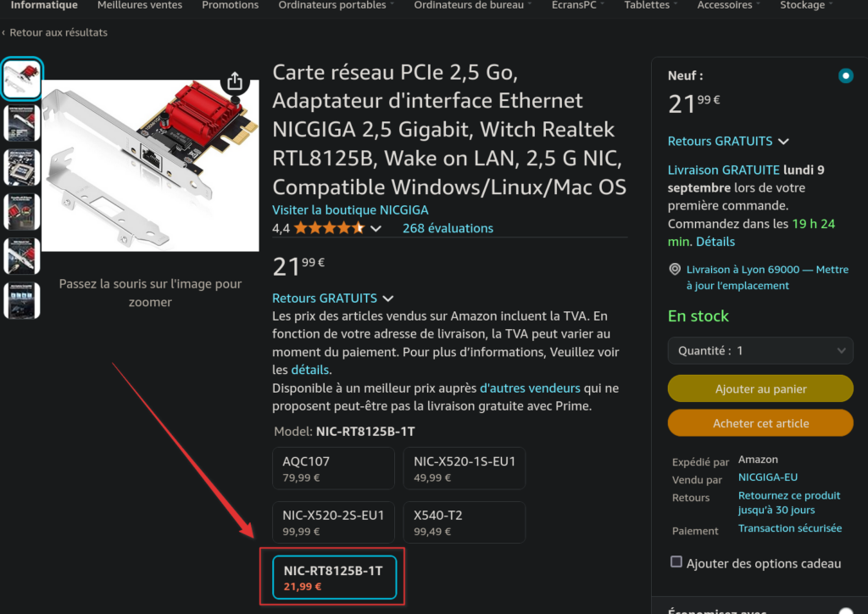Go to Meilleures ventes tab
The image size is (868, 614).
[140, 5]
